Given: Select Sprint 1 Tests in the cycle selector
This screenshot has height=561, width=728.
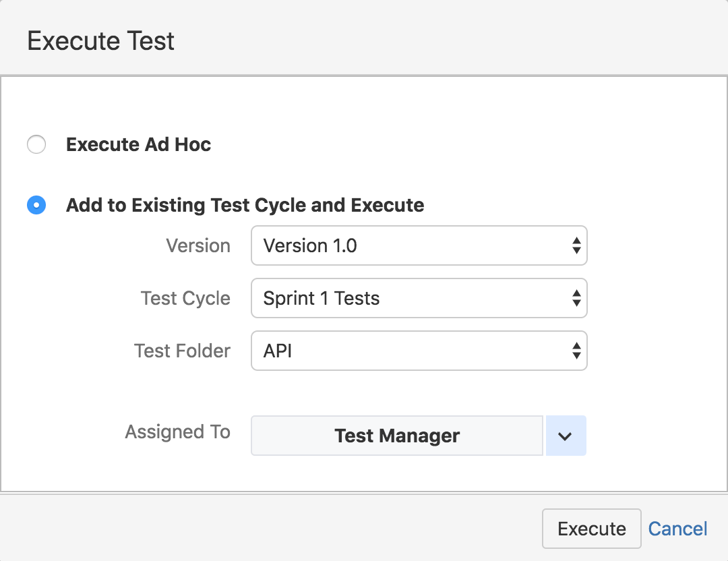Looking at the screenshot, I should coord(418,298).
